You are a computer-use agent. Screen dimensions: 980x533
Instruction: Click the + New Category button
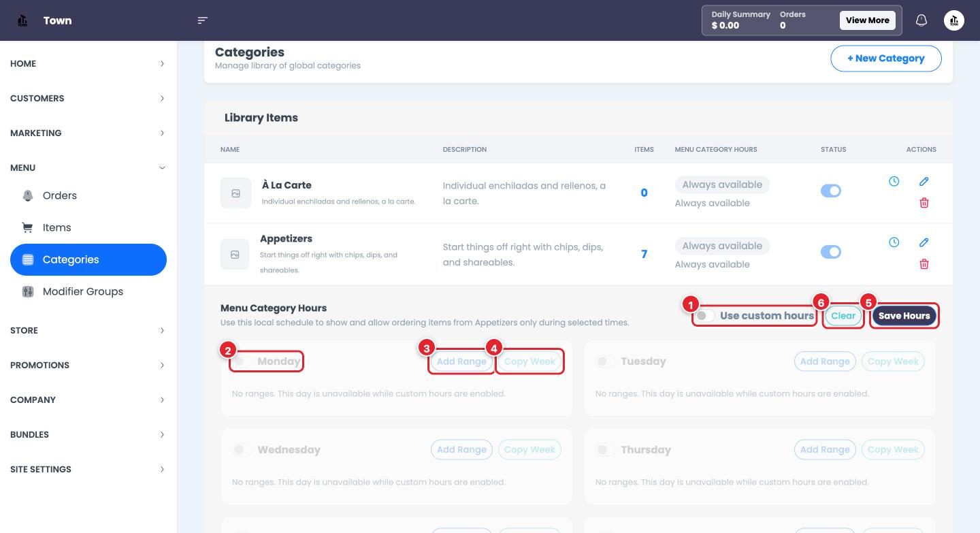pos(886,59)
